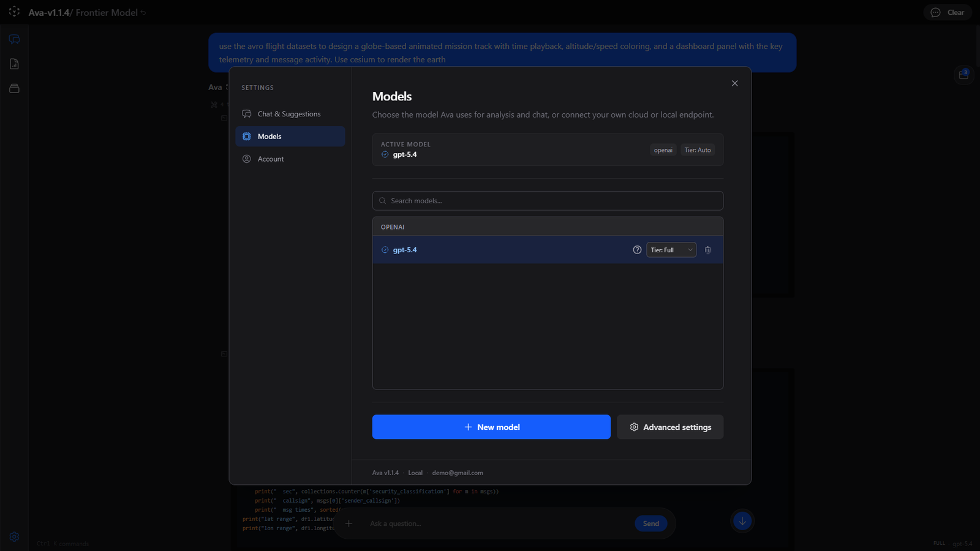Viewport: 980px width, 551px height.
Task: Click the openai tag in the Active Model card
Action: [x=663, y=150]
